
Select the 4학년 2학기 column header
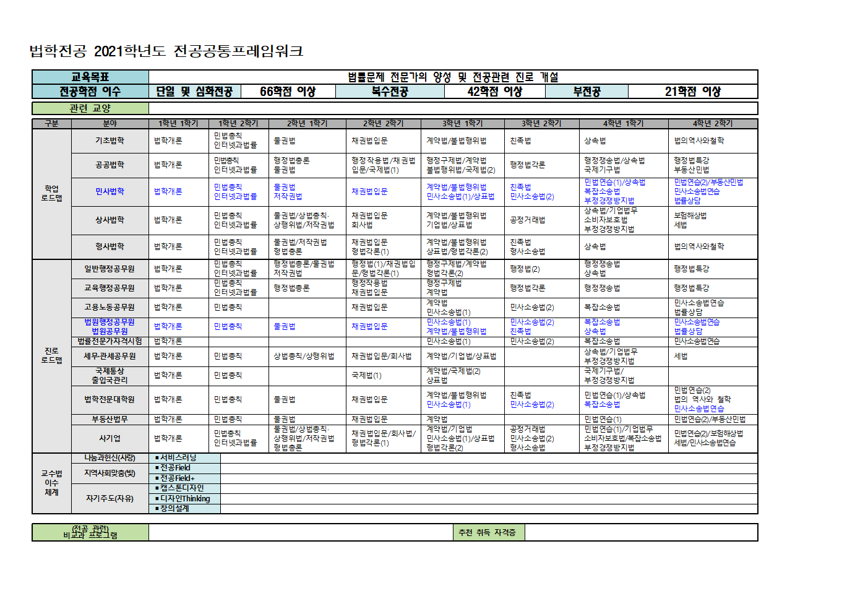coord(712,123)
